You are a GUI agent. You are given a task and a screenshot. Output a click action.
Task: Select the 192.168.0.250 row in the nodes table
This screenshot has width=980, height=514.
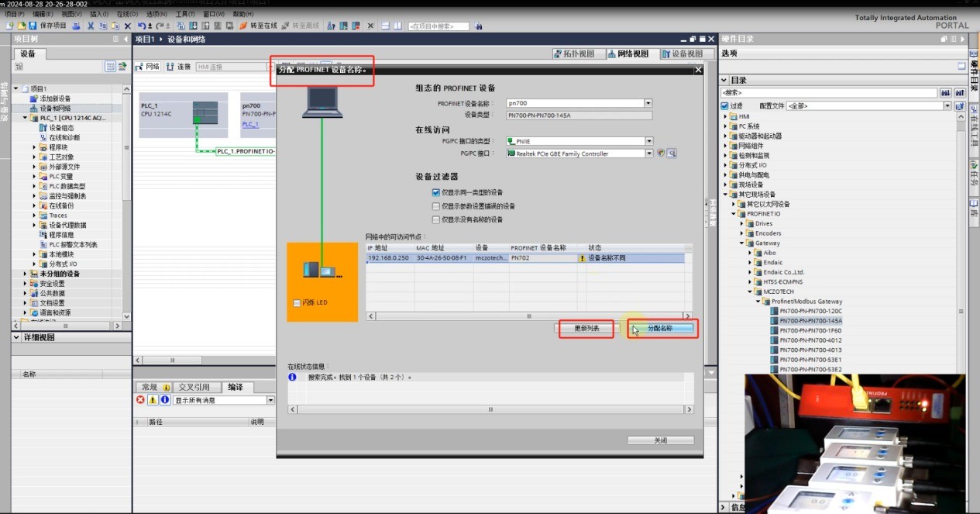525,258
